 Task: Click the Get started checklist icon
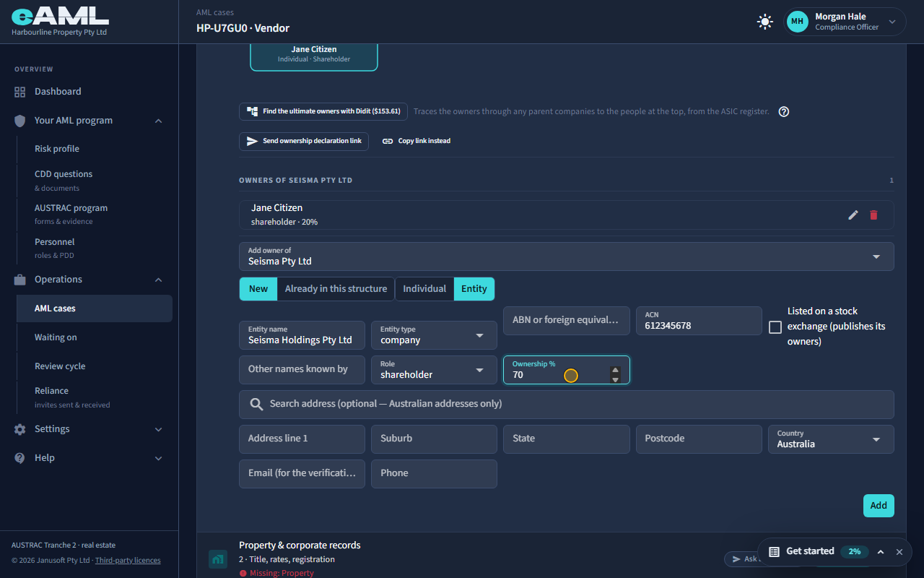pyautogui.click(x=774, y=551)
